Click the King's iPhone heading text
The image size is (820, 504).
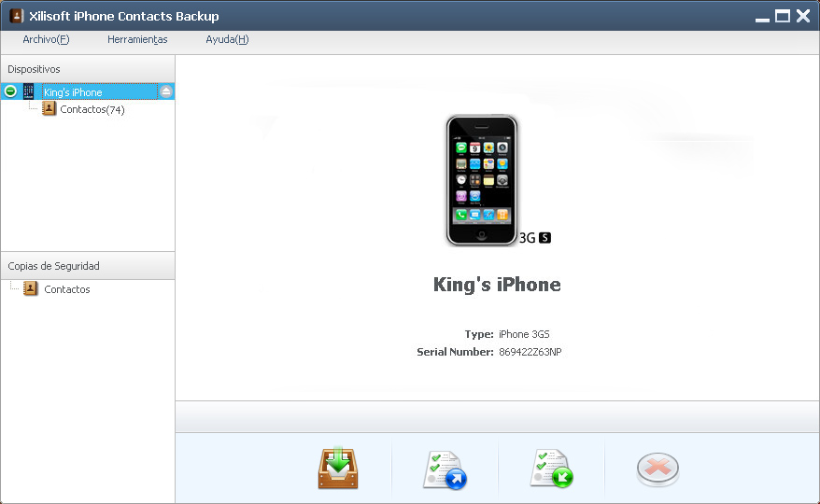(497, 285)
